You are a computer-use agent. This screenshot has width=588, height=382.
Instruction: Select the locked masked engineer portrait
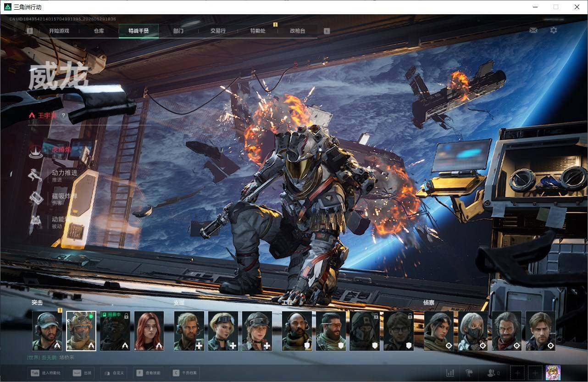365,331
